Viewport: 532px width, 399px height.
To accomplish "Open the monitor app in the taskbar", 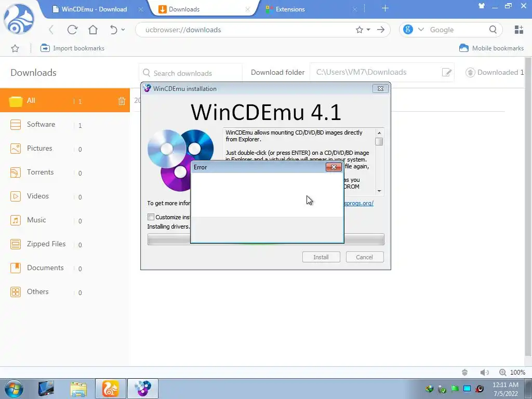I will click(46, 389).
